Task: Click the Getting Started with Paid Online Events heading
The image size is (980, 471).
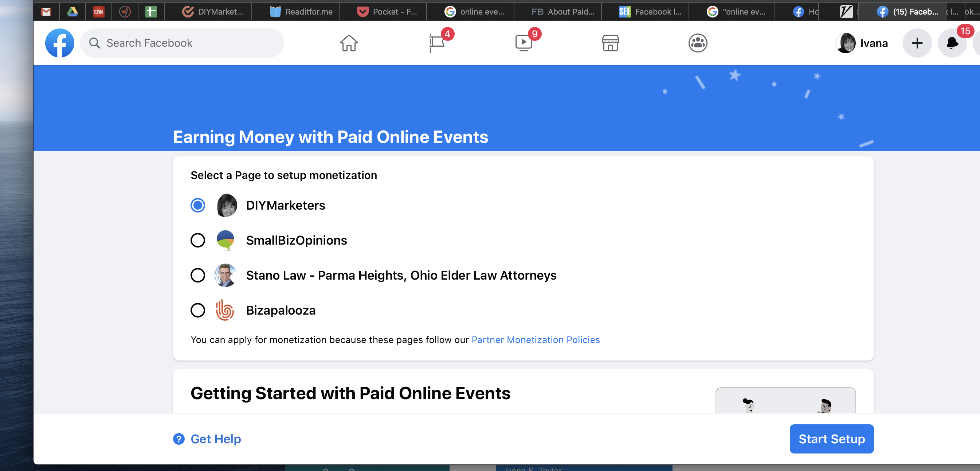Action: tap(350, 393)
